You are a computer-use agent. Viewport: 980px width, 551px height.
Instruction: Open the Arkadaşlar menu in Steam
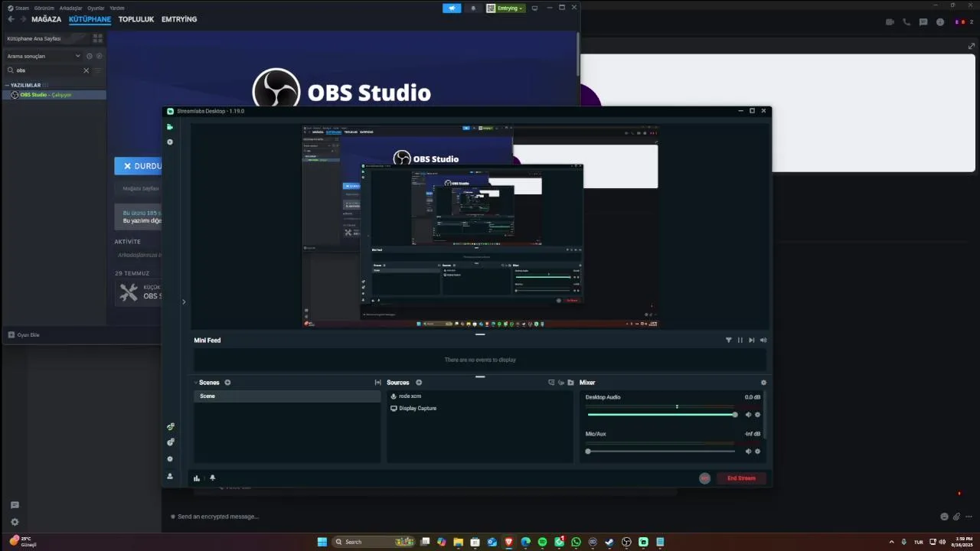71,8
